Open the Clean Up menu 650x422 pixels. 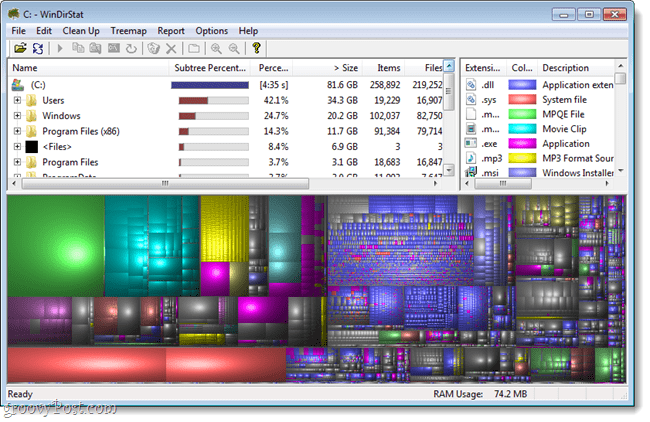coord(81,31)
